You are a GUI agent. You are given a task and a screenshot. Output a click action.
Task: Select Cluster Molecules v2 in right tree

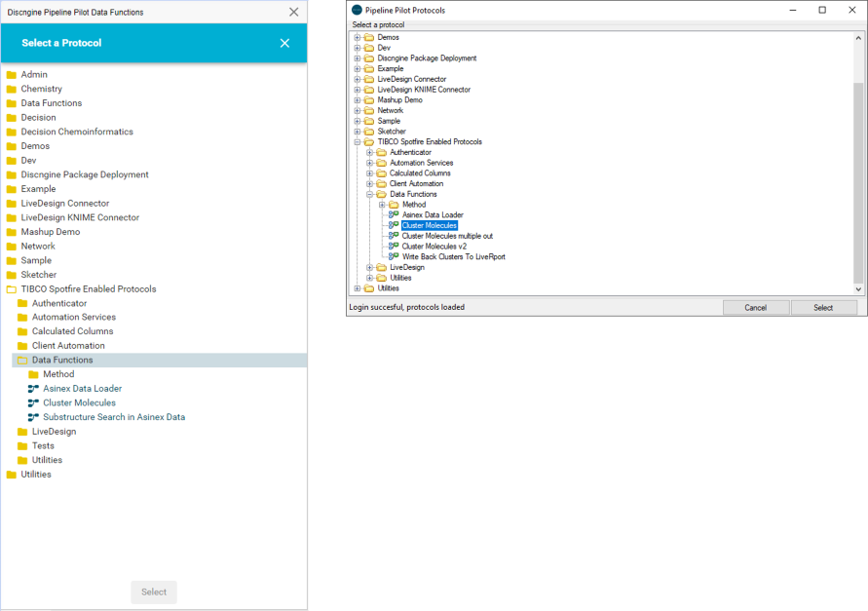click(x=434, y=246)
